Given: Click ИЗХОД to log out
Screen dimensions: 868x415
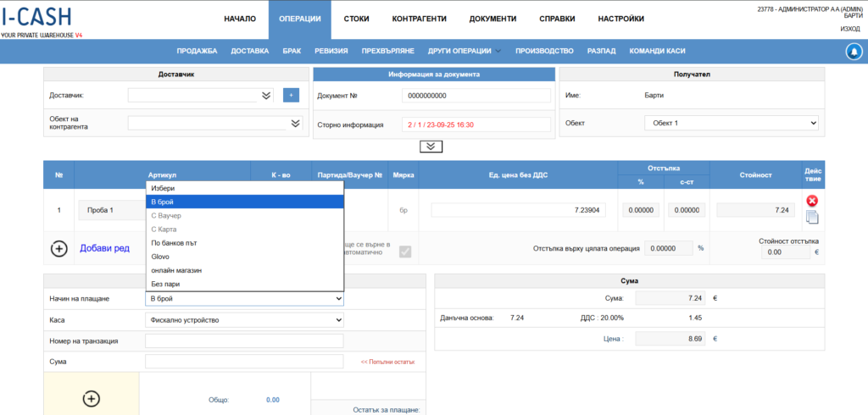Looking at the screenshot, I should (849, 29).
